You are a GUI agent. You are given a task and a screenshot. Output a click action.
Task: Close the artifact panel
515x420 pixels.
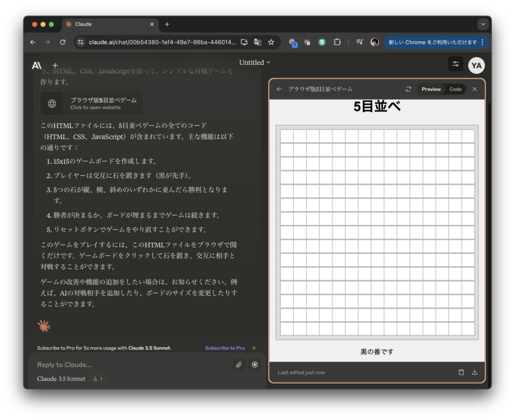pyautogui.click(x=475, y=89)
